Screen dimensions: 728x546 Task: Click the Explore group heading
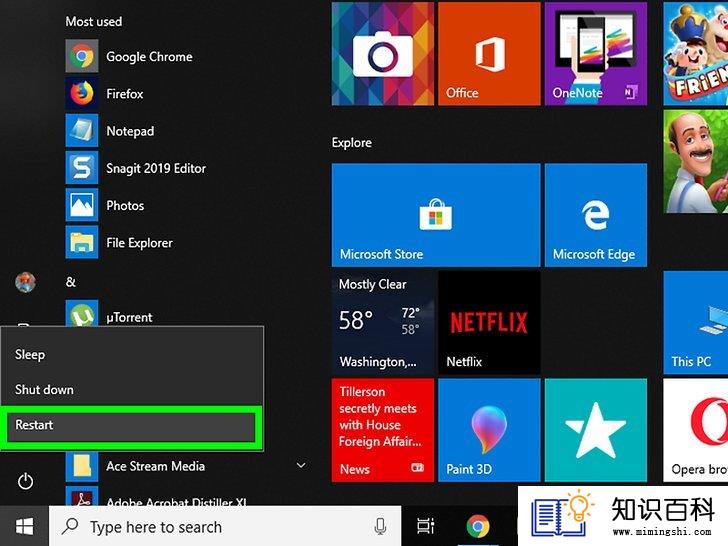351,143
